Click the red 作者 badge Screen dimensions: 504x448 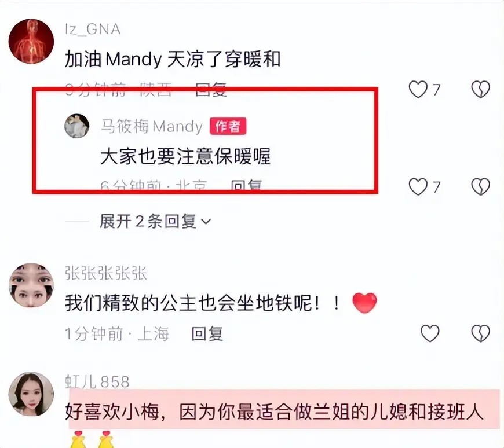coord(228,126)
